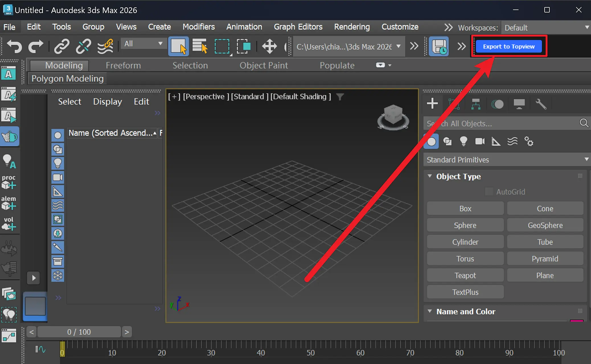Select the Systems gears category icon

pos(529,141)
